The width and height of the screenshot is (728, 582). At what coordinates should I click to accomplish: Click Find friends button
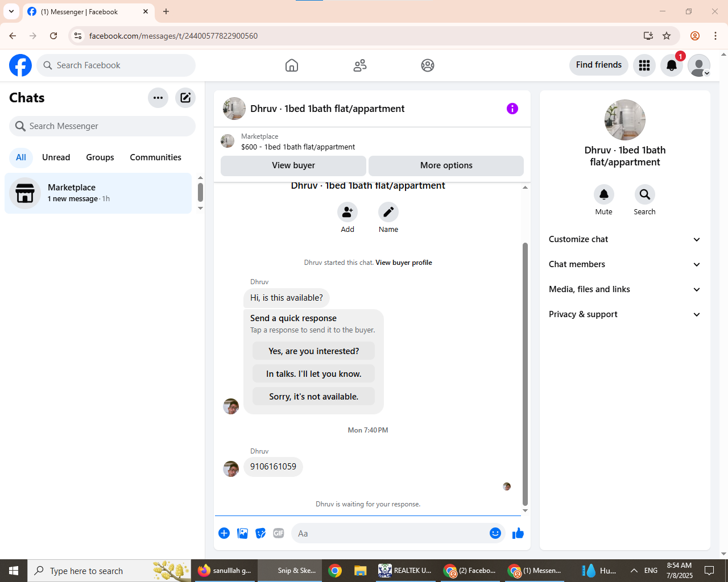599,65
